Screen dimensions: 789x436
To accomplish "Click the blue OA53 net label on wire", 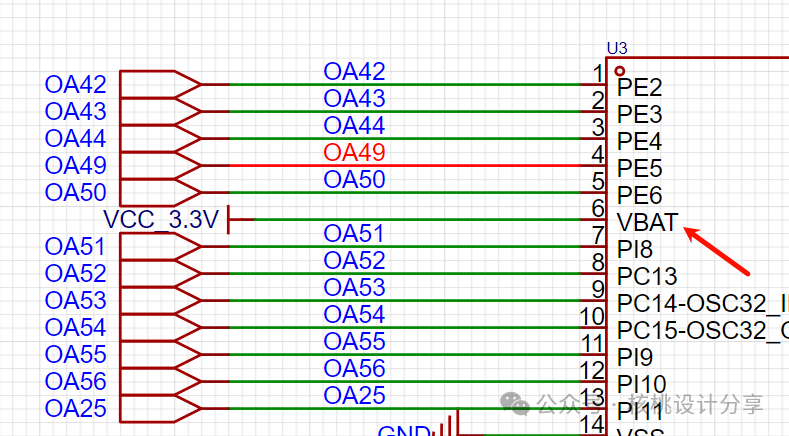I will click(x=354, y=288).
